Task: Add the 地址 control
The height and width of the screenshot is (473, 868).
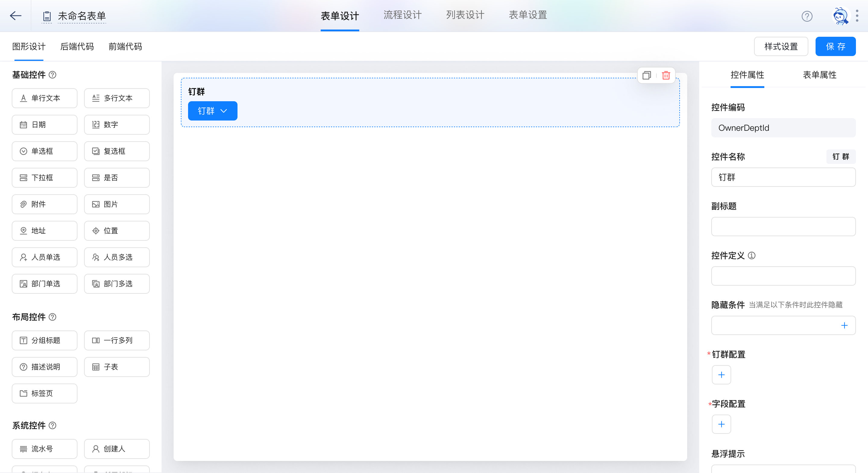Action: tap(45, 231)
